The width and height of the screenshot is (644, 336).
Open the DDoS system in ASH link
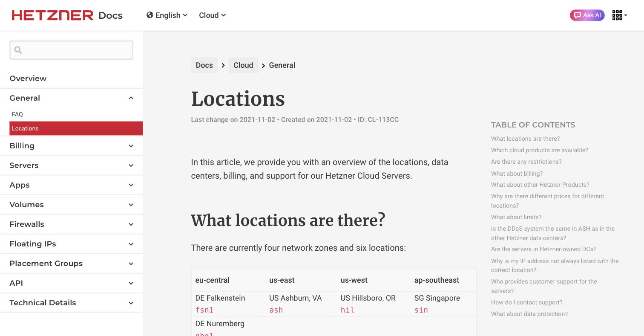[553, 233]
